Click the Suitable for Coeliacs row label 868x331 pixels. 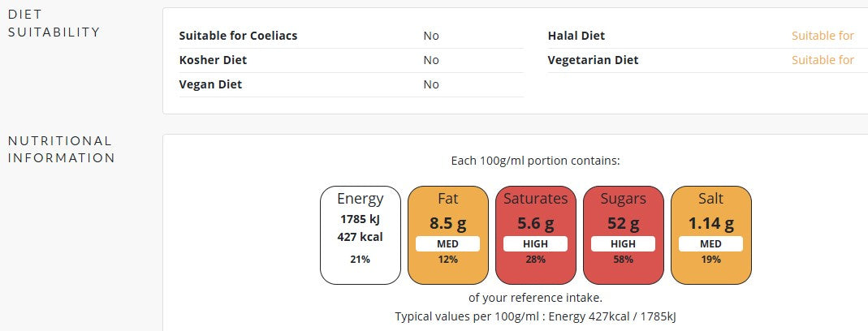tap(238, 36)
